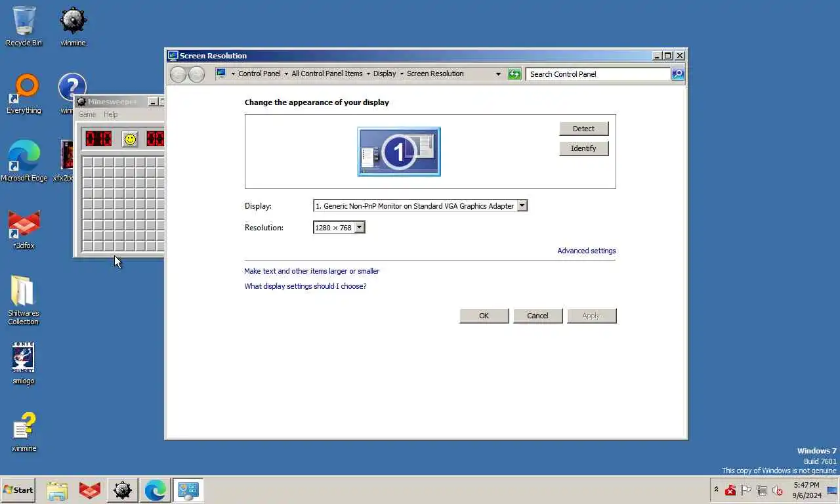
Task: Click the search magnifier icon in Control Panel
Action: point(678,74)
